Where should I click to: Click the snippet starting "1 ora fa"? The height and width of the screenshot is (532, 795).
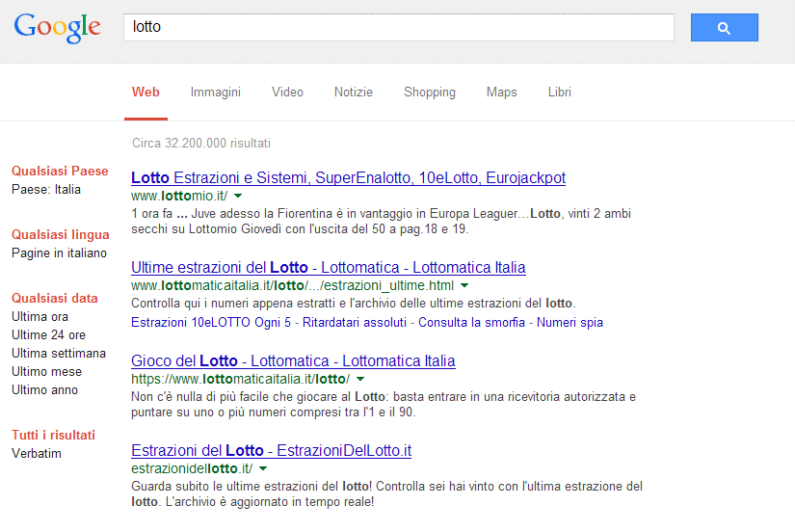coord(381,221)
